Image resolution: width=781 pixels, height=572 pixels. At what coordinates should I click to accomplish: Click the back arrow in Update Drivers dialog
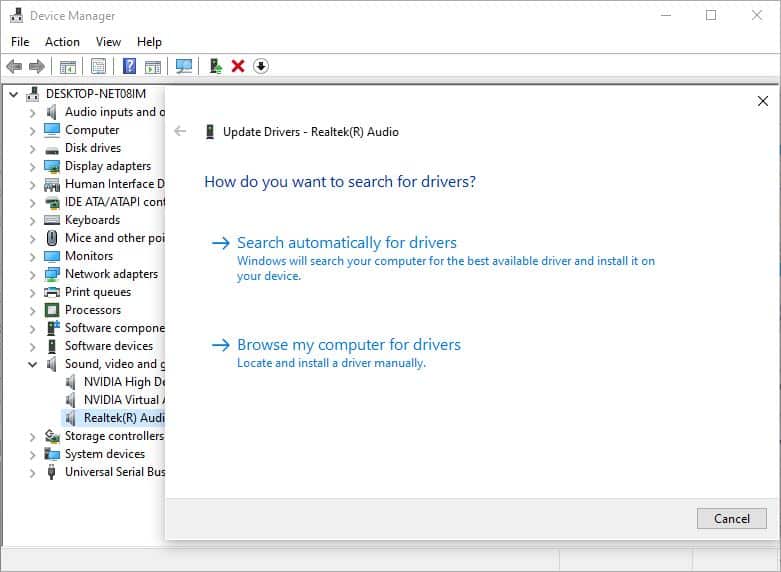[x=180, y=131]
